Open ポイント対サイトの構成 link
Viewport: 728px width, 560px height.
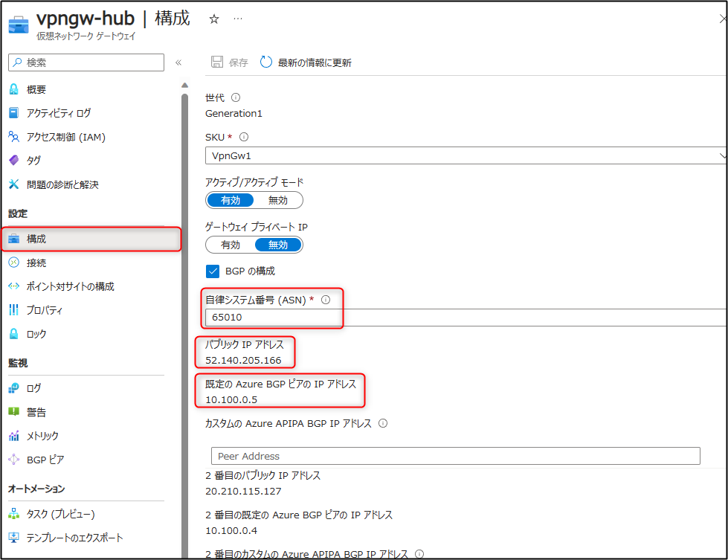[x=70, y=286]
